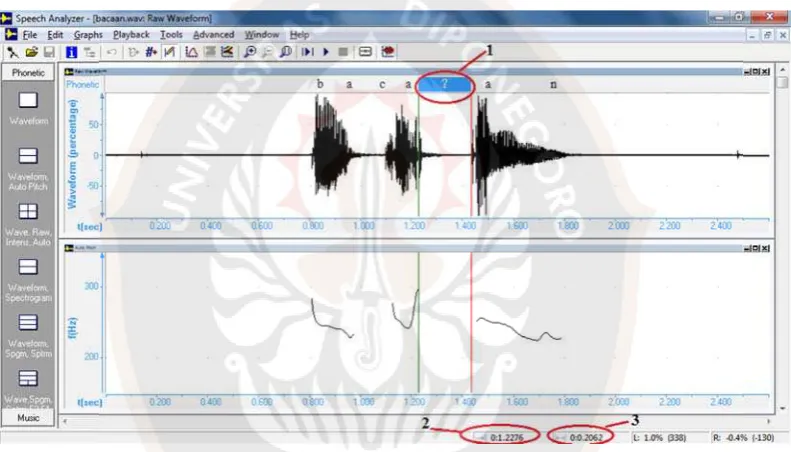Click the microphone record icon
The width and height of the screenshot is (791, 452).
click(12, 52)
